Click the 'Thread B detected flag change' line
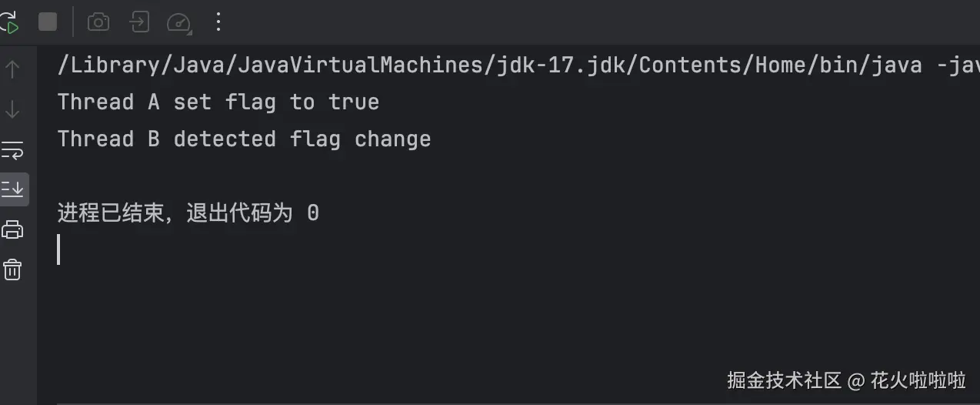 [x=244, y=139]
